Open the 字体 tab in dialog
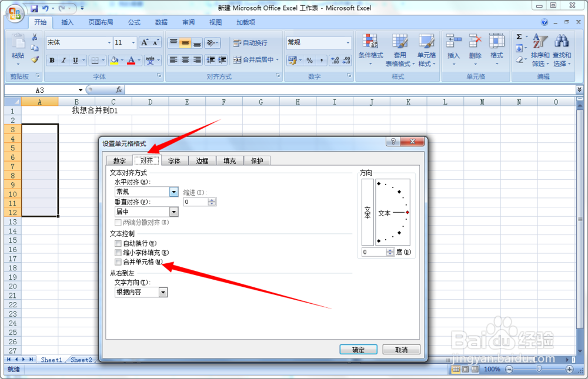588x379 pixels. [x=175, y=161]
